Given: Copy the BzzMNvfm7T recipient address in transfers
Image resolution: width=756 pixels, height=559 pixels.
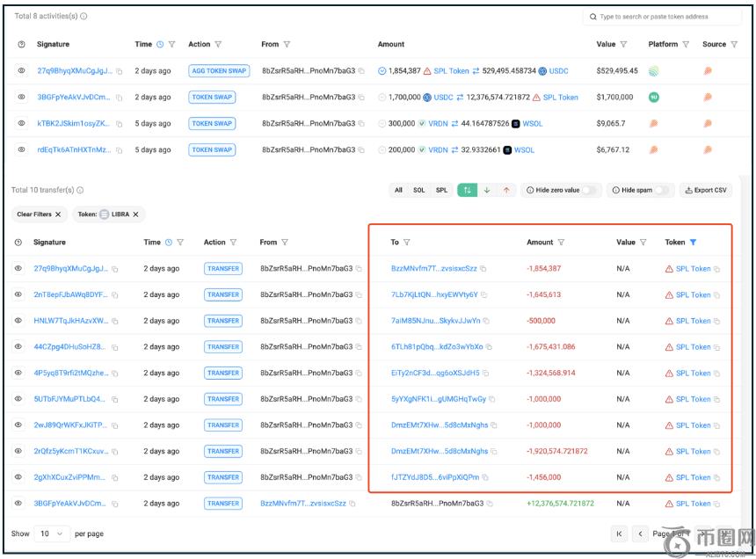Looking at the screenshot, I should pyautogui.click(x=483, y=269).
